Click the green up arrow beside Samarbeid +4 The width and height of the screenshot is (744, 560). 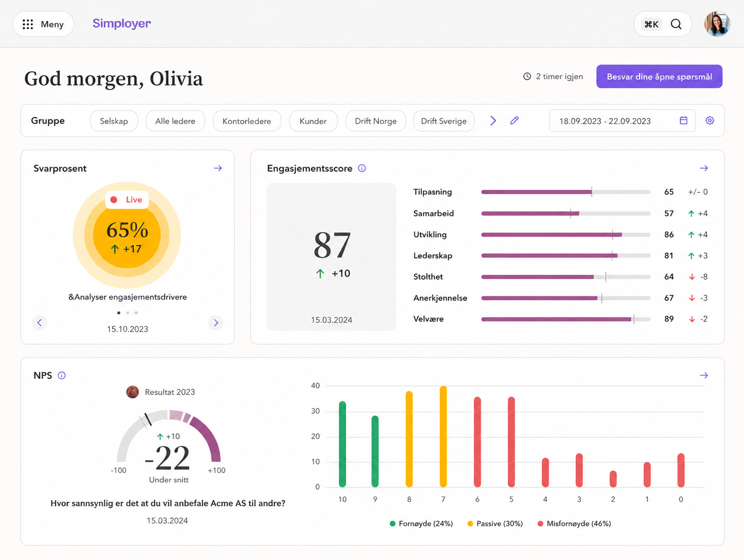coord(692,214)
